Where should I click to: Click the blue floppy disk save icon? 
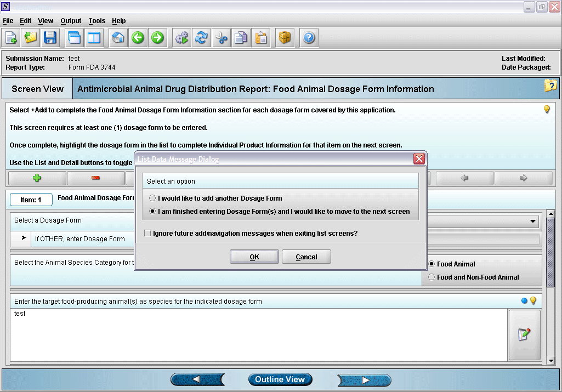pyautogui.click(x=50, y=38)
